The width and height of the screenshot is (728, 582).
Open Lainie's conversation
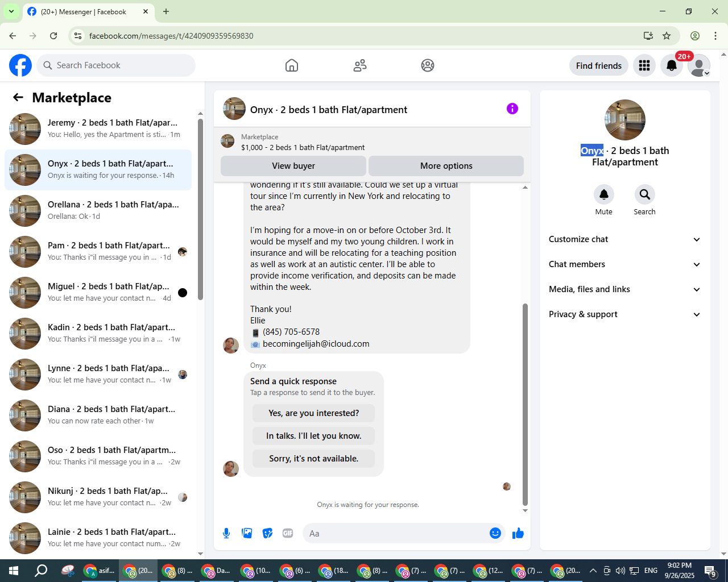(98, 538)
